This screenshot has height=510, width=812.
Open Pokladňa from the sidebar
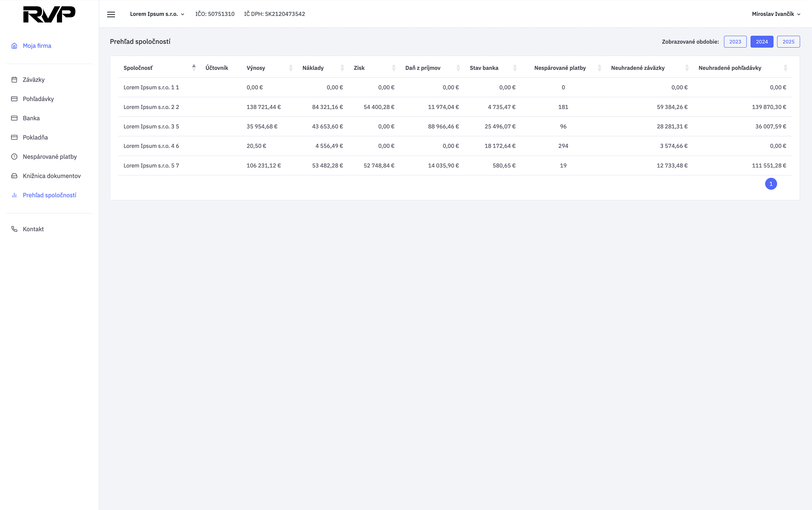coord(35,137)
